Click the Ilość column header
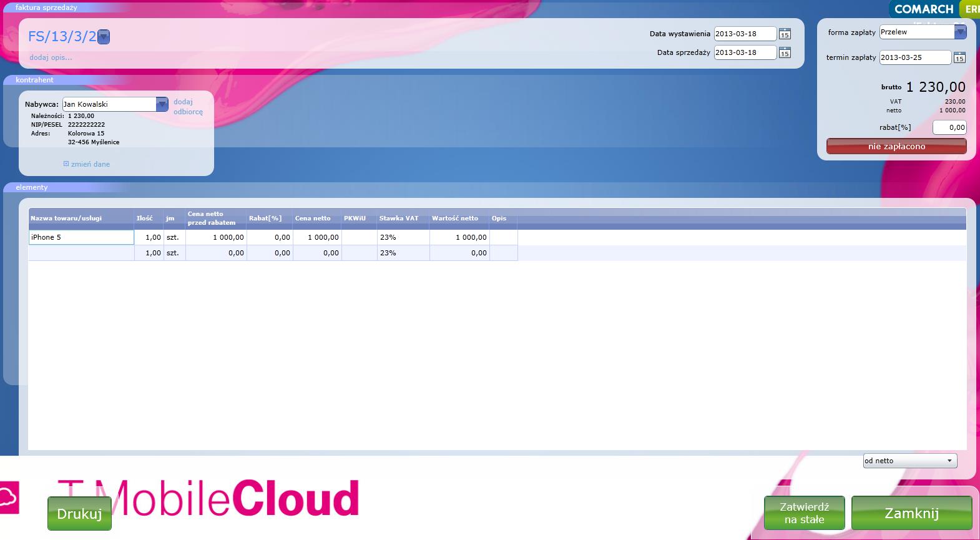The width and height of the screenshot is (980, 540). pyautogui.click(x=149, y=218)
